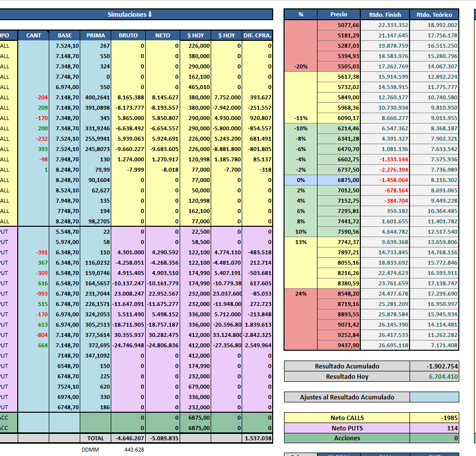Click the Rtdo. Teórico column header
The width and height of the screenshot is (476, 456).
pyautogui.click(x=434, y=14)
